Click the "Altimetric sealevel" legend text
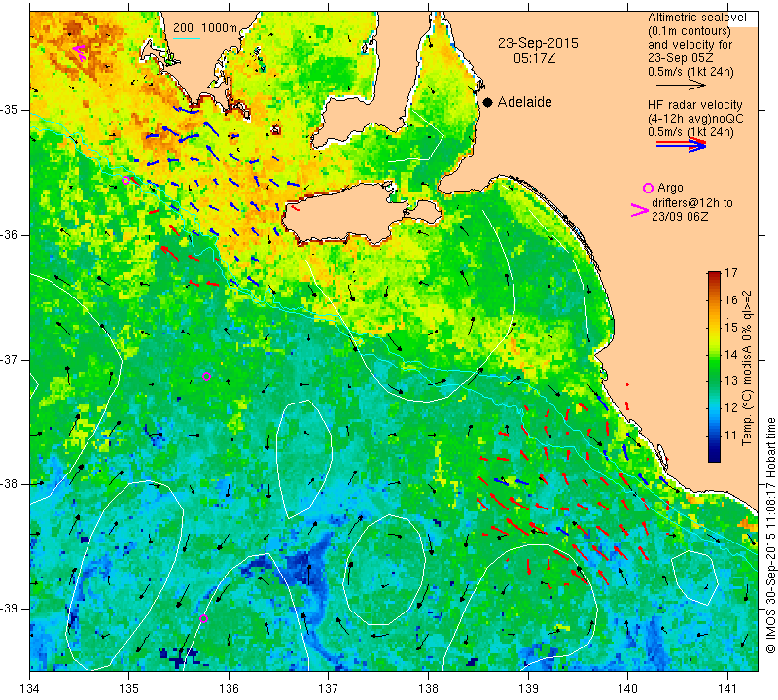The width and height of the screenshot is (778, 700). [696, 17]
